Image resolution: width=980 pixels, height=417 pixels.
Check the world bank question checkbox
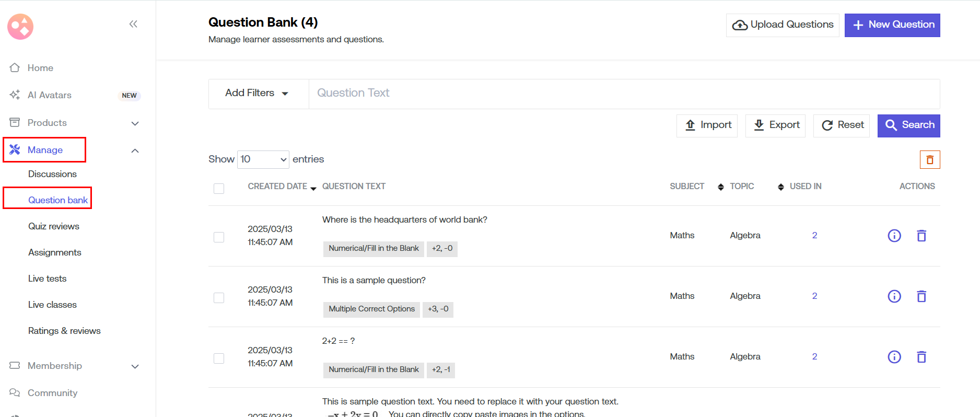coord(219,237)
